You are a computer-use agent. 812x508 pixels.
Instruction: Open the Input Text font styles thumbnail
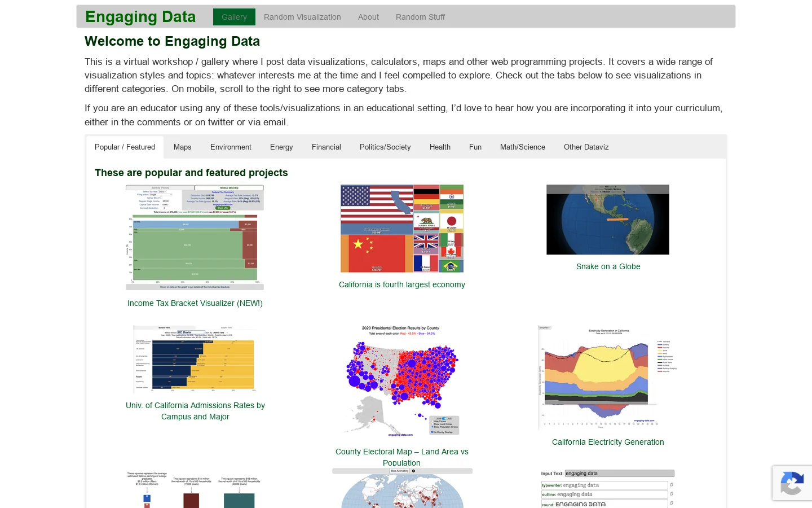pyautogui.click(x=608, y=488)
